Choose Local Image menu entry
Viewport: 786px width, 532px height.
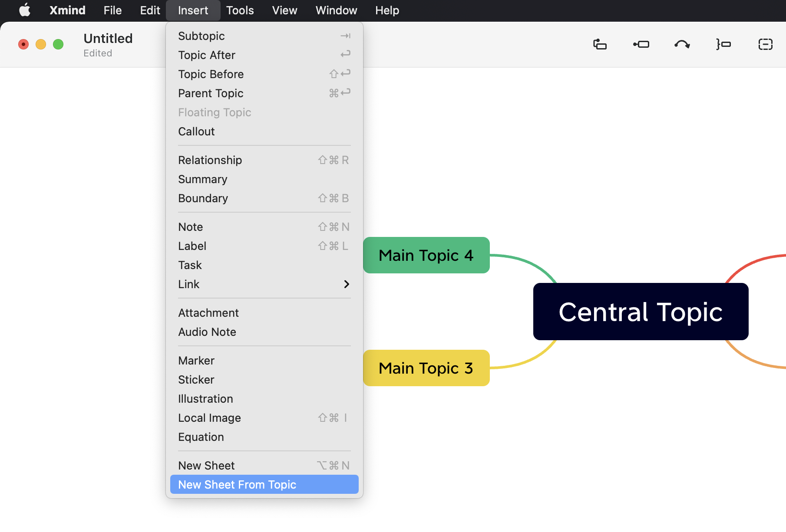pos(264,418)
